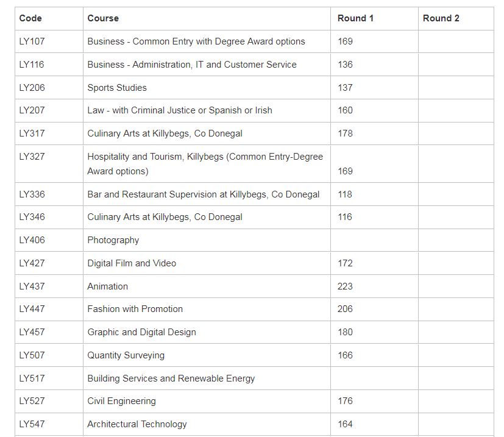Click course code LY457
504x437 pixels.
pos(32,332)
